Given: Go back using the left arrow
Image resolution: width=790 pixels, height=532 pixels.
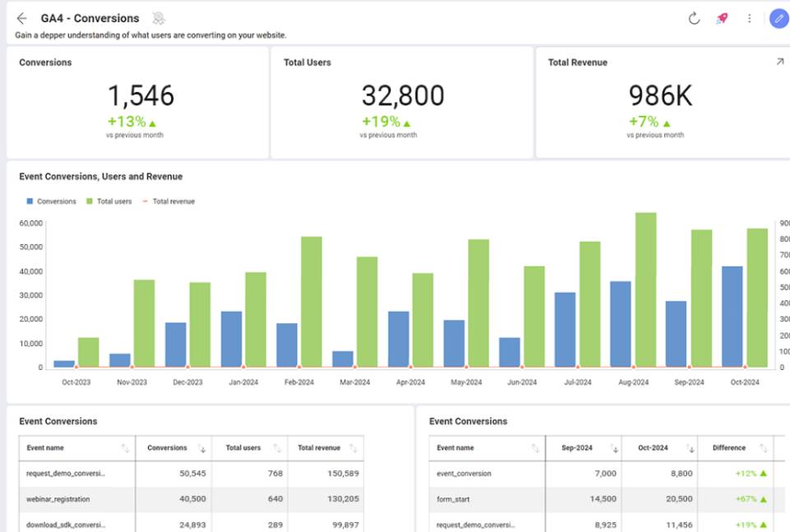Looking at the screenshot, I should coord(21,19).
